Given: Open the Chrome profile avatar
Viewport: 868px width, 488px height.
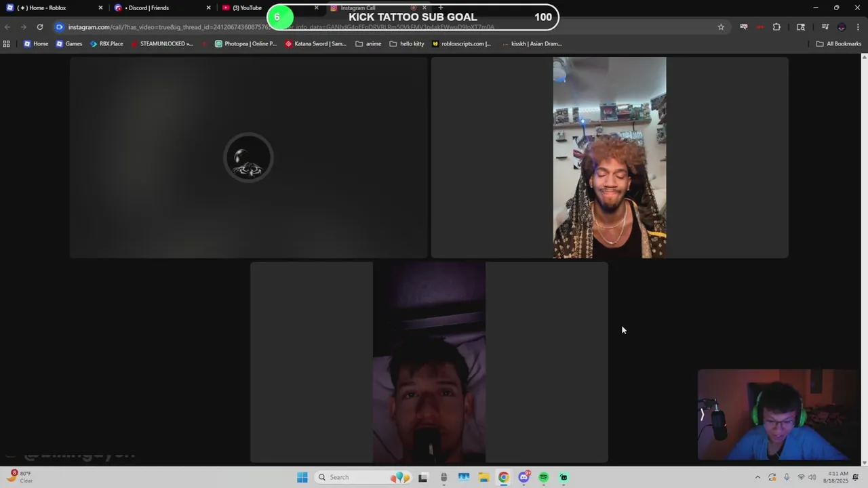Looking at the screenshot, I should click(x=842, y=27).
